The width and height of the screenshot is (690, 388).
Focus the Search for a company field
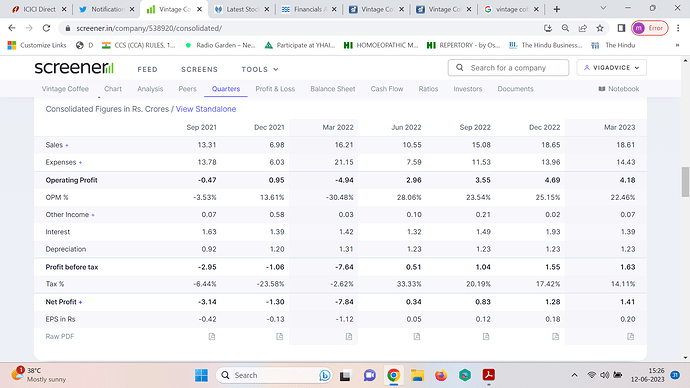click(x=508, y=68)
